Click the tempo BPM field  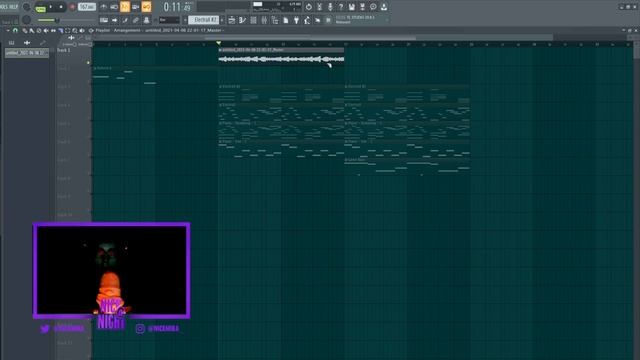click(87, 7)
